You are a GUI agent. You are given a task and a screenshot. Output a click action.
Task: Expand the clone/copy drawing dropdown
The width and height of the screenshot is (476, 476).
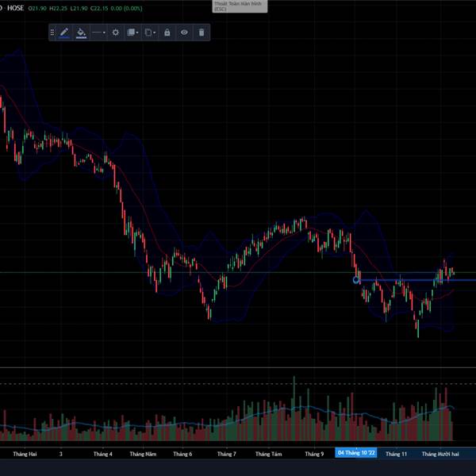click(150, 33)
